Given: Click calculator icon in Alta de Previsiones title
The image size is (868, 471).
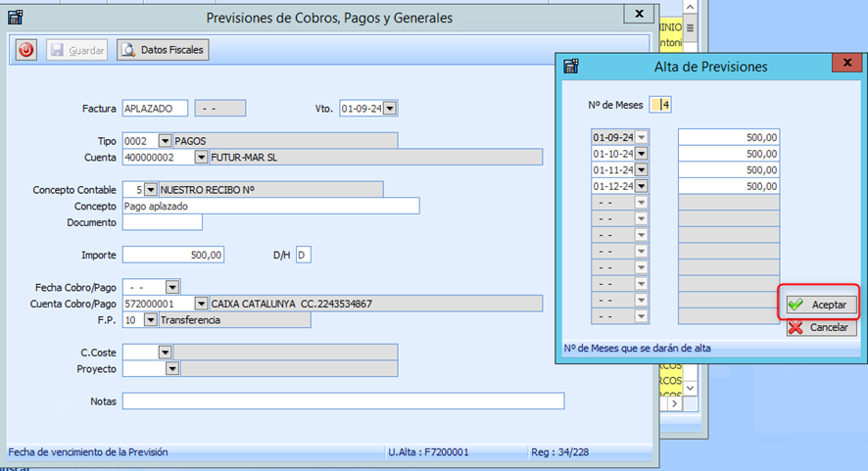Looking at the screenshot, I should pos(572,67).
